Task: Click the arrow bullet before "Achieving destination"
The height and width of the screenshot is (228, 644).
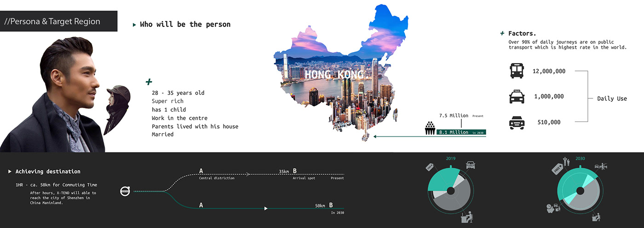Action: (10, 171)
